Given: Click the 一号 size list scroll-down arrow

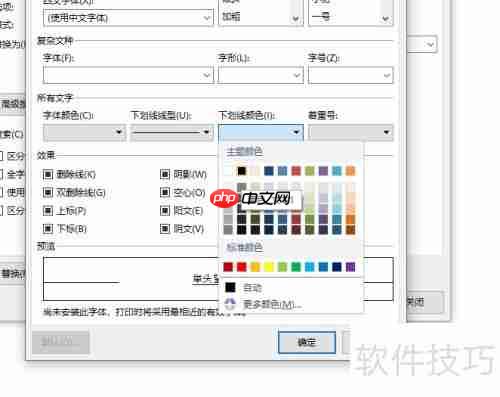Looking at the screenshot, I should coord(386,19).
